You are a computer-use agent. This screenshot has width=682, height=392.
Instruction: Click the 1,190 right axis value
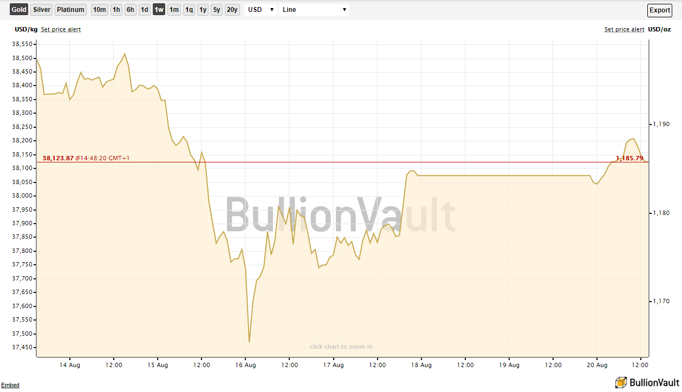(662, 124)
